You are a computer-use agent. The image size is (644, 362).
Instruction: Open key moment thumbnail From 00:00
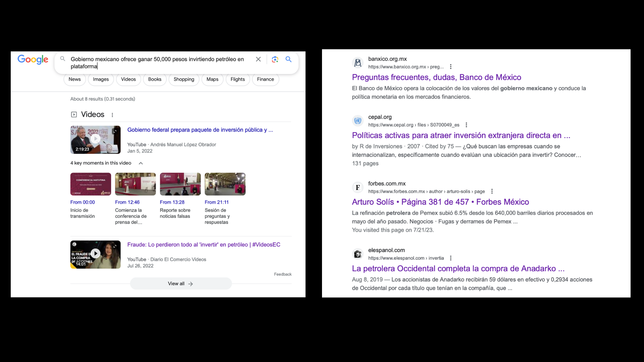91,184
